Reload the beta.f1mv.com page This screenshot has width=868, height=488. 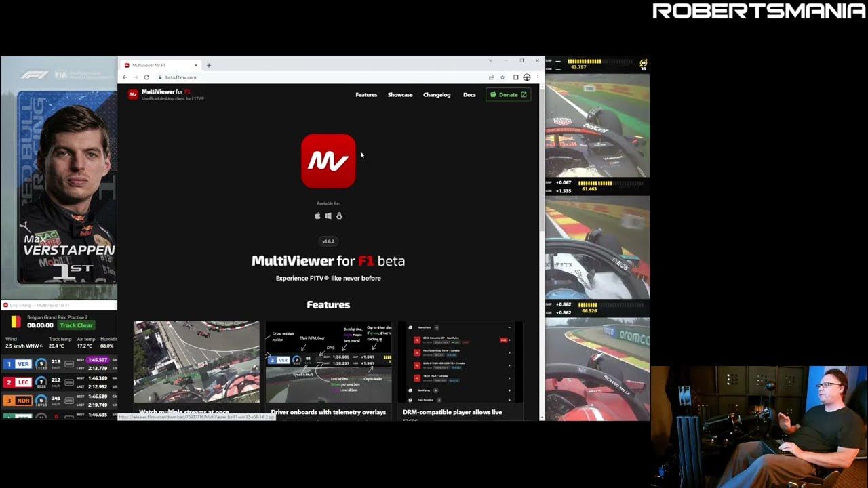(x=146, y=77)
